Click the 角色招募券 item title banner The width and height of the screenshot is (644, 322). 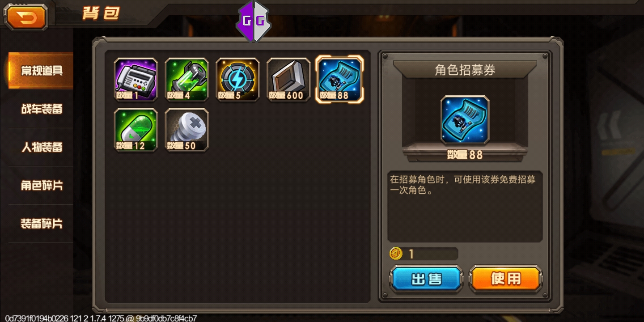tap(465, 70)
